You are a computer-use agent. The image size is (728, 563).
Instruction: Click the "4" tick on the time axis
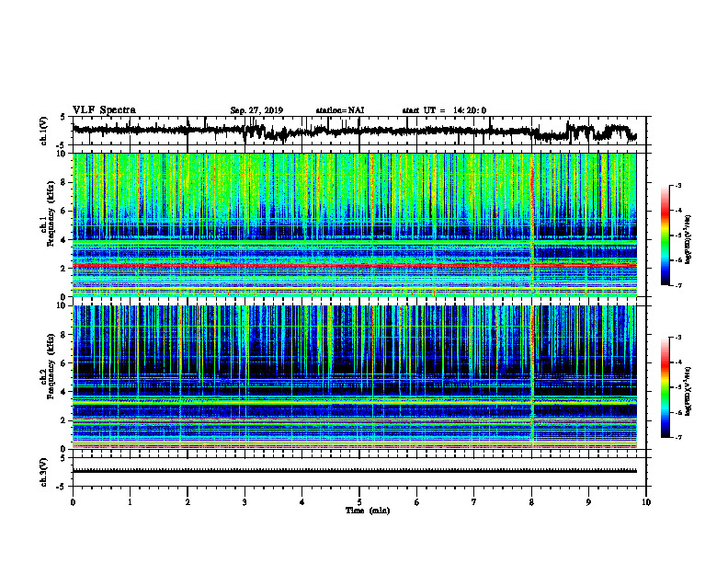coord(302,502)
